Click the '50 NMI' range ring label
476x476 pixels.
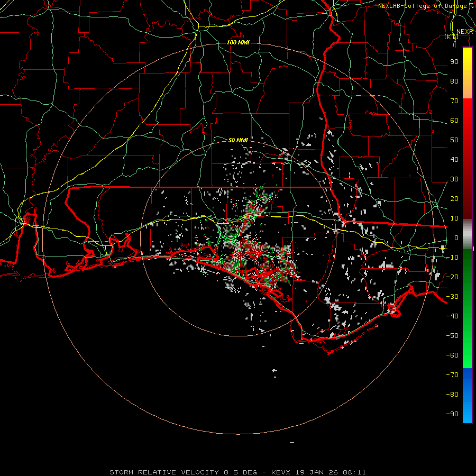(x=238, y=140)
